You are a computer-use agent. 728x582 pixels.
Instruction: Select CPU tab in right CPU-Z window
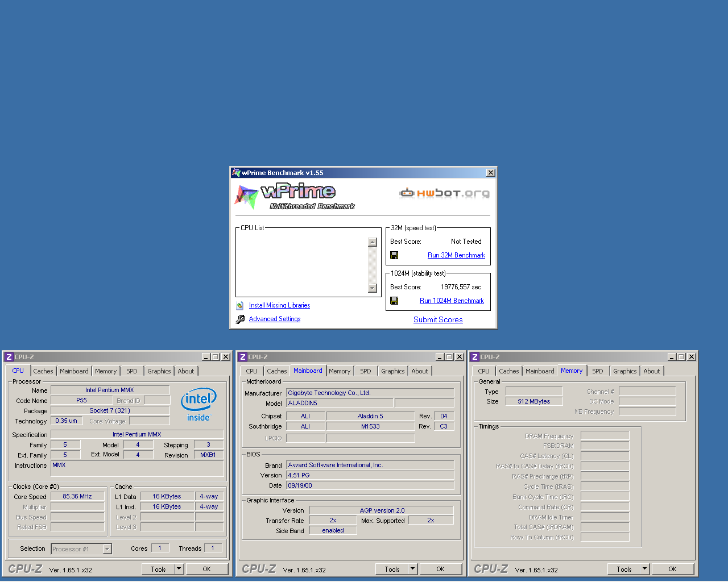[484, 371]
